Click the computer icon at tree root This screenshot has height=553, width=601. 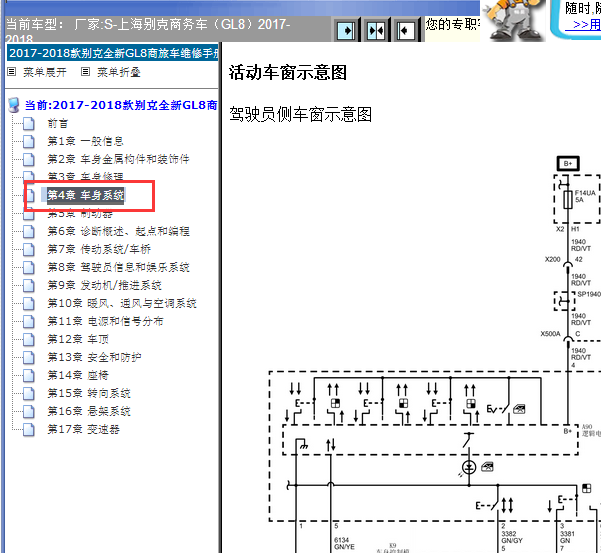pyautogui.click(x=14, y=105)
